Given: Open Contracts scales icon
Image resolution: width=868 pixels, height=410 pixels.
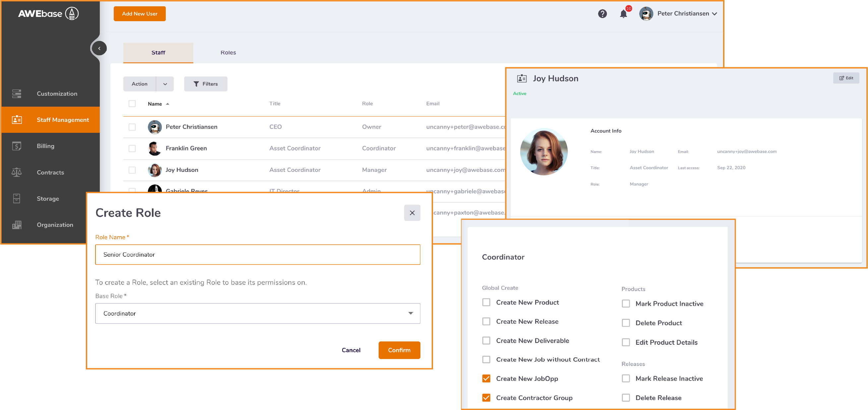Looking at the screenshot, I should [17, 172].
